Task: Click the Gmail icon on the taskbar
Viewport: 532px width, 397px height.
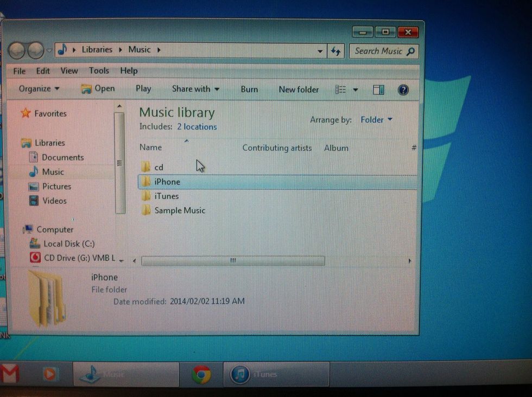Action: pyautogui.click(x=10, y=374)
